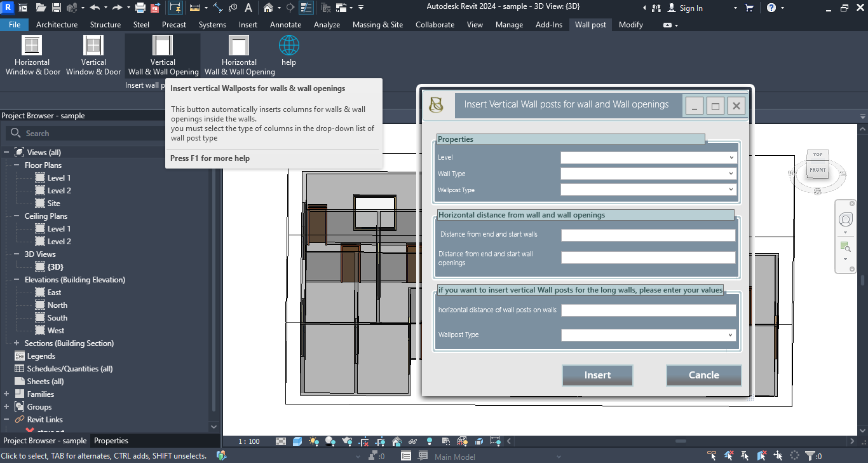This screenshot has width=868, height=463.
Task: Click the Print icon in quick access toolbar
Action: [x=140, y=8]
